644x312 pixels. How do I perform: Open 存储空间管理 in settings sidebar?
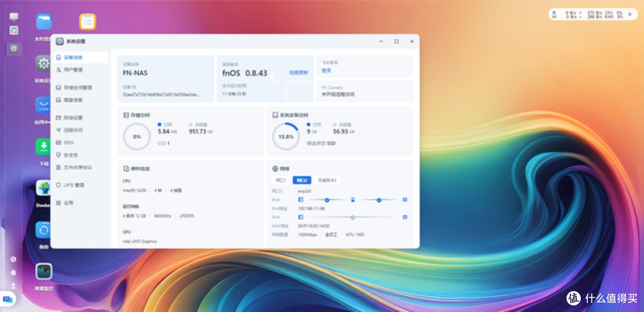[80, 88]
